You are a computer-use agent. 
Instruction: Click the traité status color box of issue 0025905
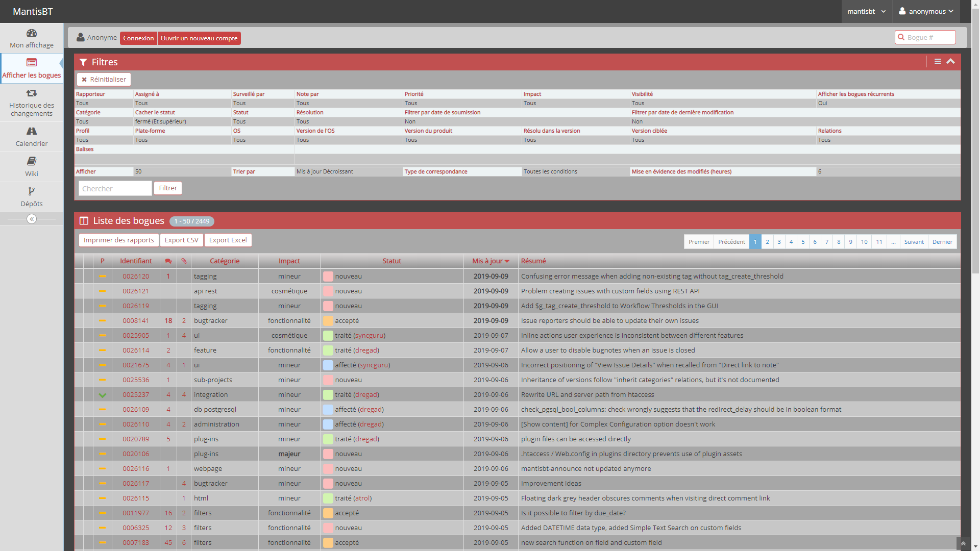(x=328, y=336)
